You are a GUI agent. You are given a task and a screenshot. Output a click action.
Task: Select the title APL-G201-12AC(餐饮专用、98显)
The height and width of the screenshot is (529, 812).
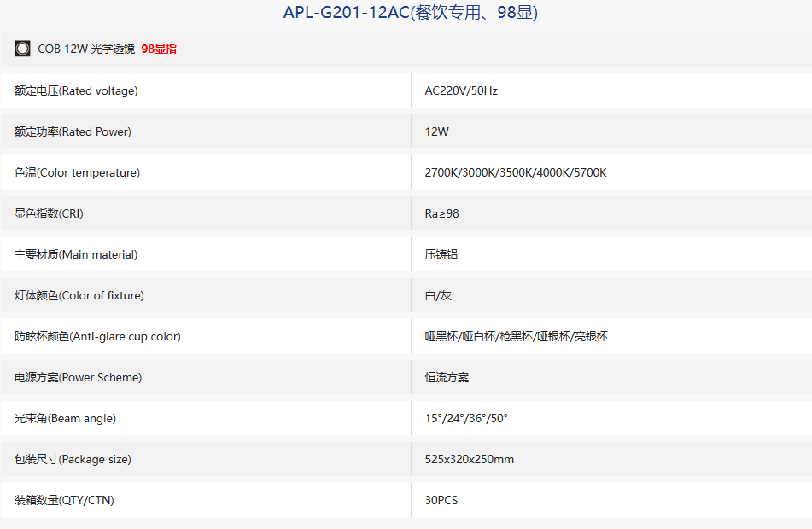[x=411, y=13]
